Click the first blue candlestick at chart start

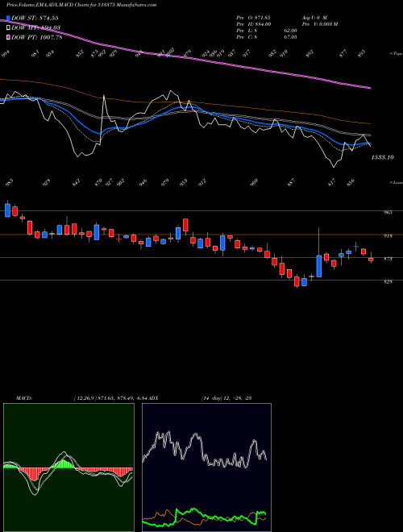(7, 210)
